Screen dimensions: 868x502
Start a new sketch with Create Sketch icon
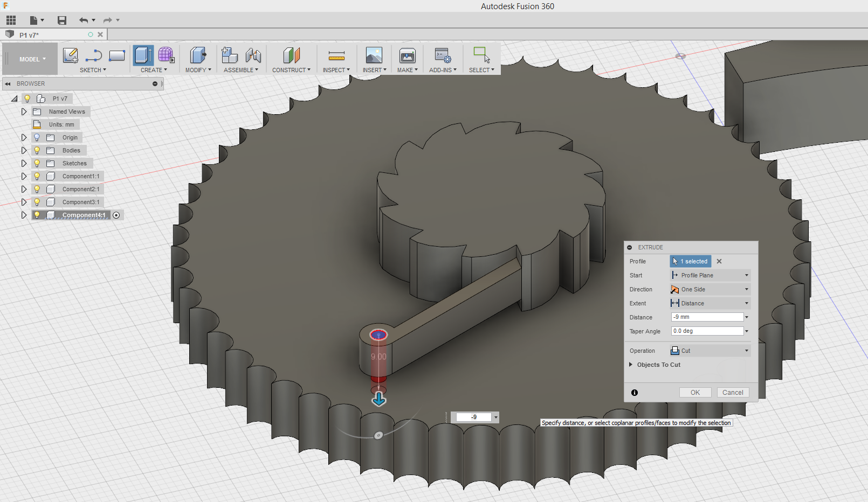pos(71,55)
